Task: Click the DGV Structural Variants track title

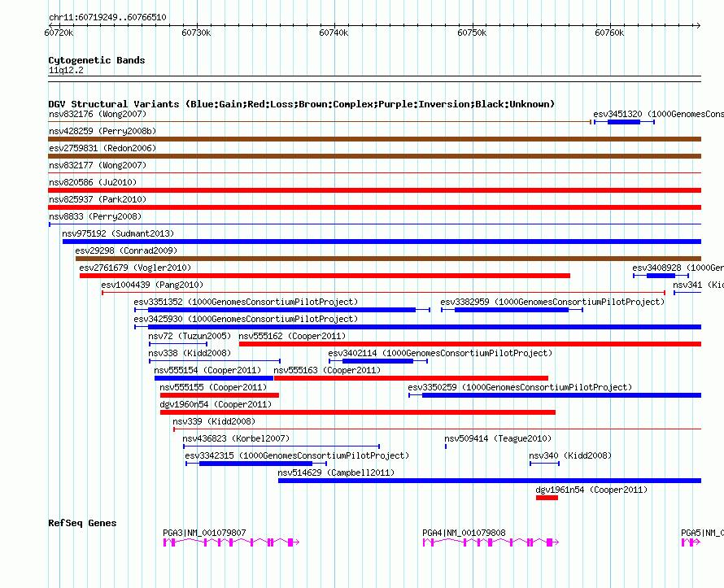Action: (302, 104)
